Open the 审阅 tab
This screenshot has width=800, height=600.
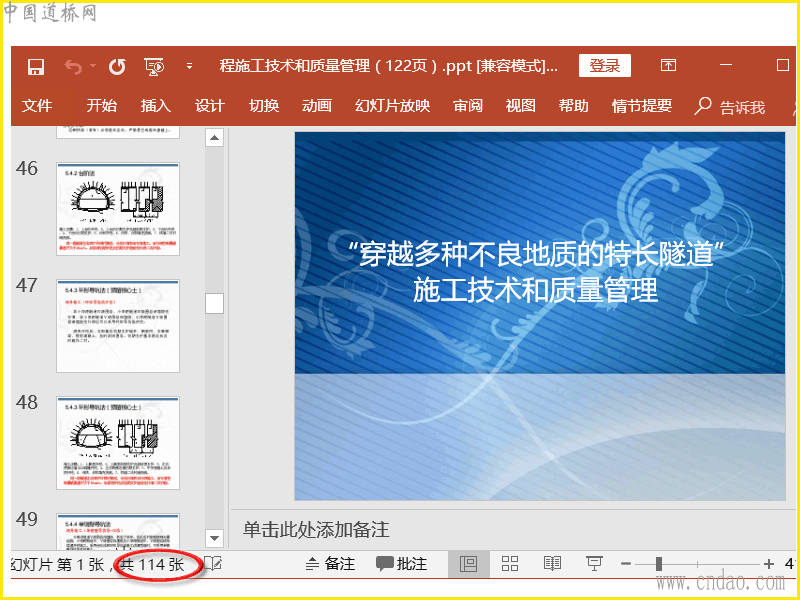click(468, 106)
